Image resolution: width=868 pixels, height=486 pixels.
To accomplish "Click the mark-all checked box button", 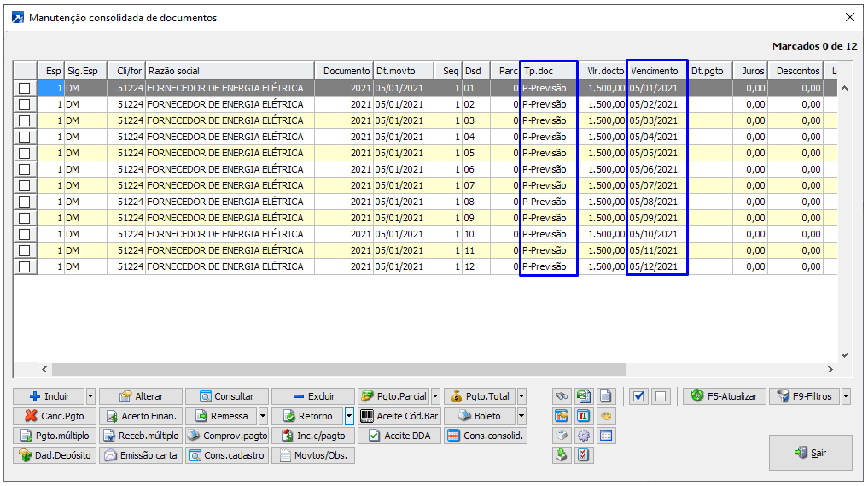I will coord(638,396).
